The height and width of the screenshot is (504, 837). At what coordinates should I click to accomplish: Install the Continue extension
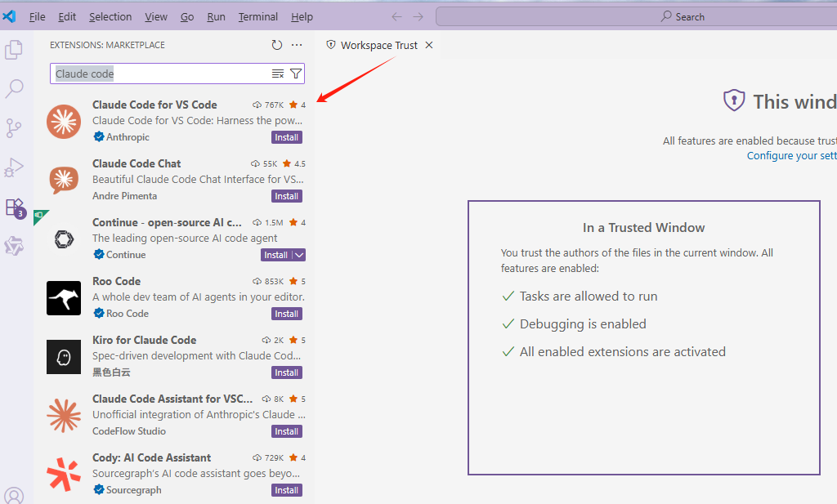[x=276, y=255]
